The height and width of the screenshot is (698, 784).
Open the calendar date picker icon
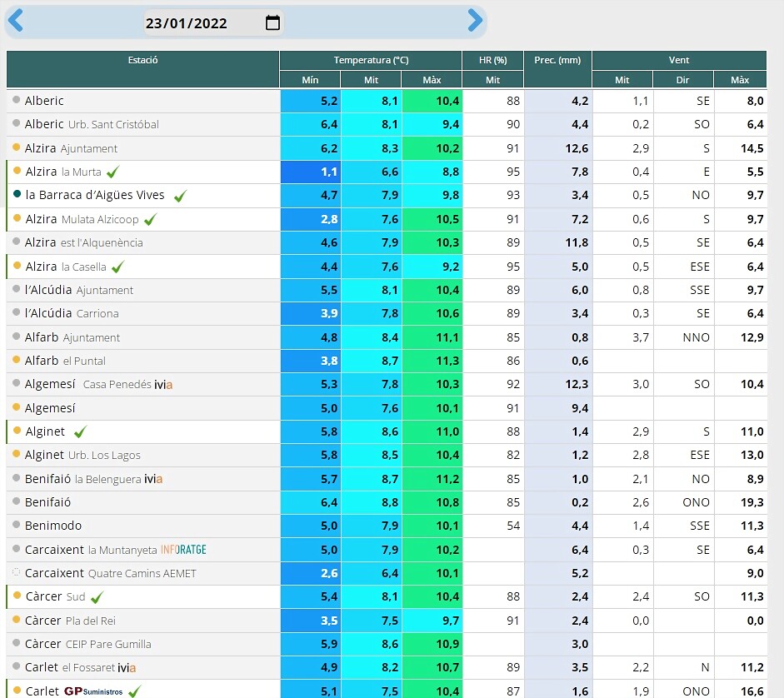pyautogui.click(x=272, y=22)
